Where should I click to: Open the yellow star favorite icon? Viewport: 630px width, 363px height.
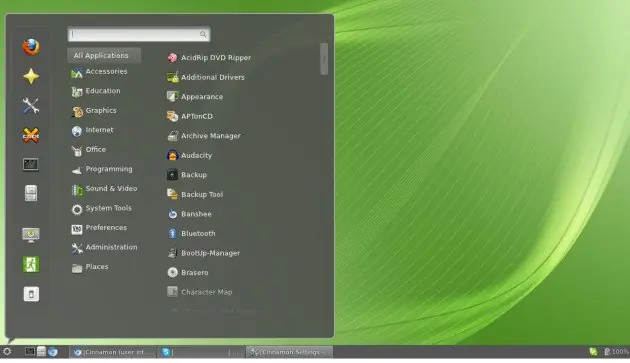(31, 76)
